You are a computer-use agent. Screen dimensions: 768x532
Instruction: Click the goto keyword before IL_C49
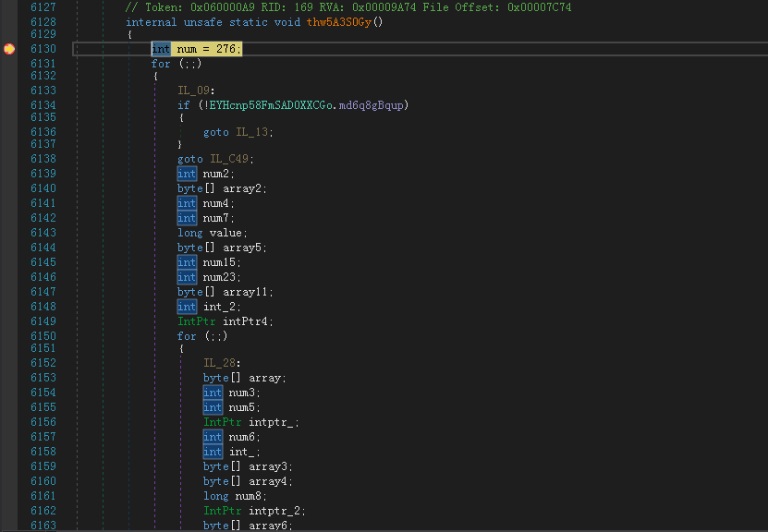(190, 159)
